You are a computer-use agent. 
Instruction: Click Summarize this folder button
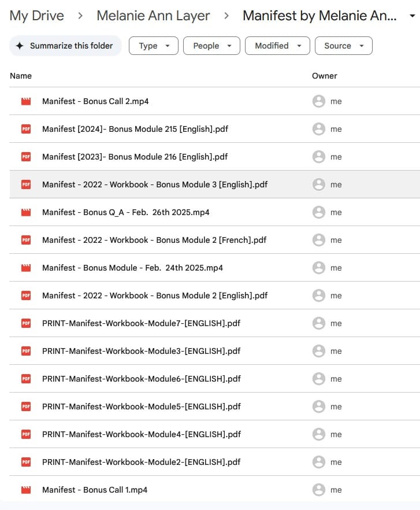(65, 46)
